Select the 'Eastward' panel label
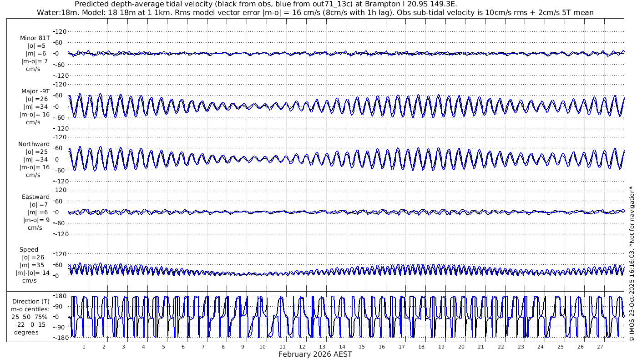Image resolution: width=637 pixels, height=364 pixels. [x=35, y=197]
